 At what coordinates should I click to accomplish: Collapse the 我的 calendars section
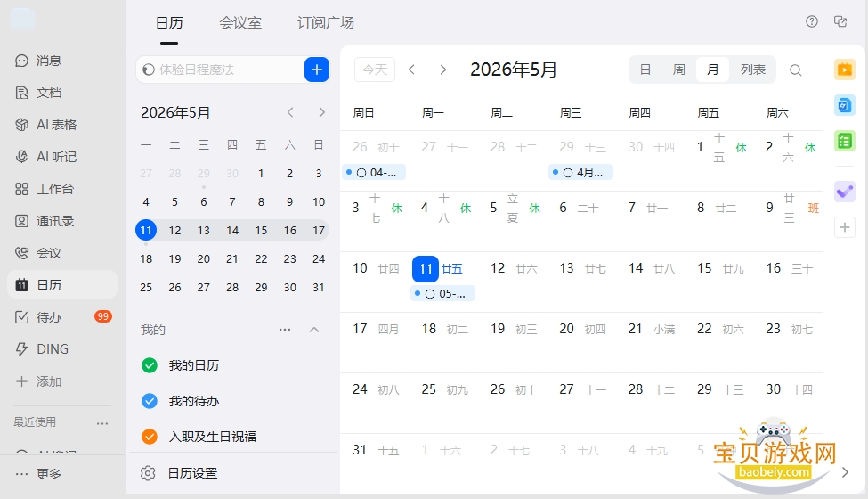(x=314, y=330)
